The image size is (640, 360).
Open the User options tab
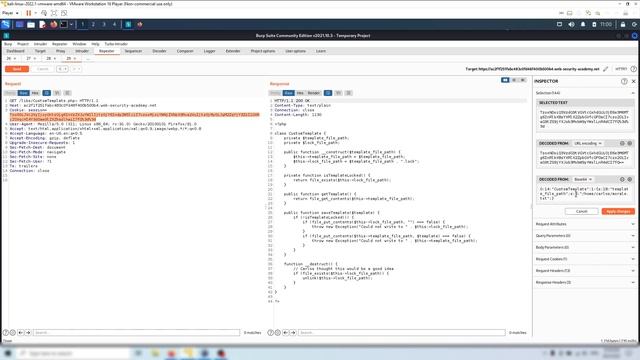(x=296, y=51)
